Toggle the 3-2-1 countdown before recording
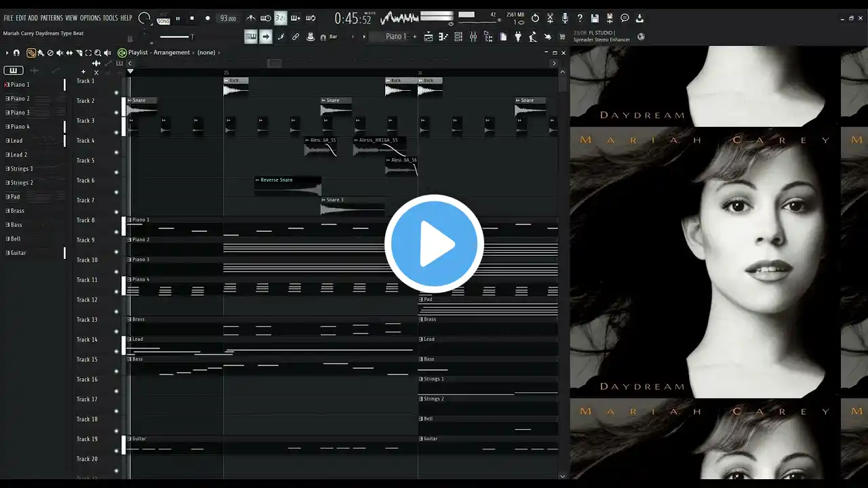868x488 pixels. tap(280, 18)
